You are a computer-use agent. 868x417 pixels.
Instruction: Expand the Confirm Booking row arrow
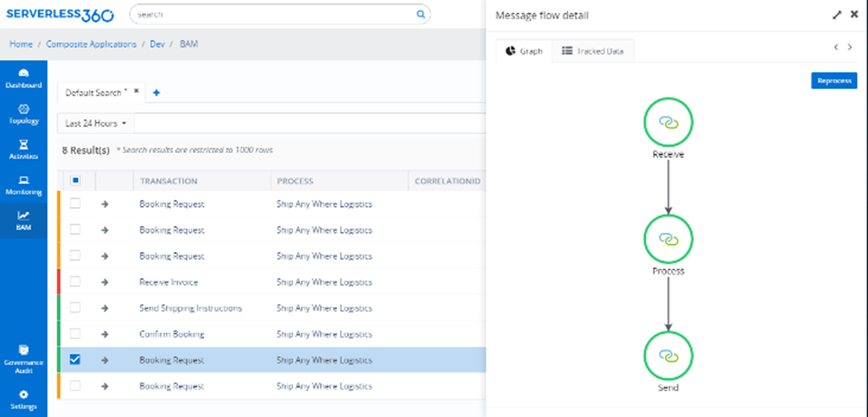click(x=105, y=334)
